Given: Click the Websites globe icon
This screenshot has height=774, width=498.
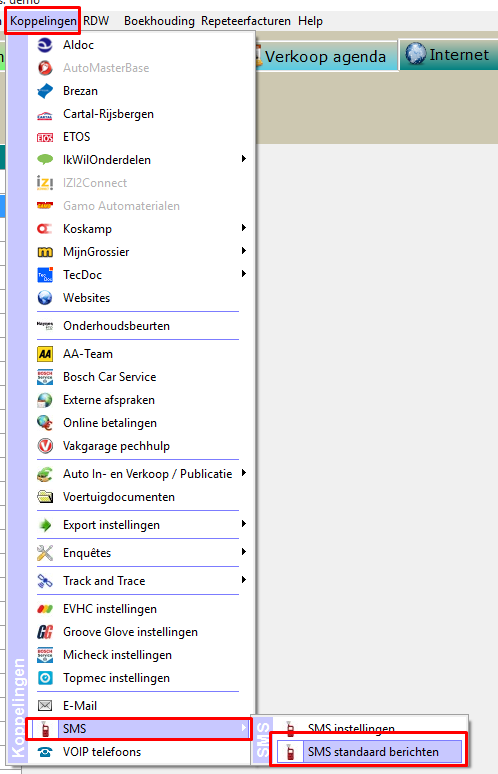Looking at the screenshot, I should (x=45, y=298).
